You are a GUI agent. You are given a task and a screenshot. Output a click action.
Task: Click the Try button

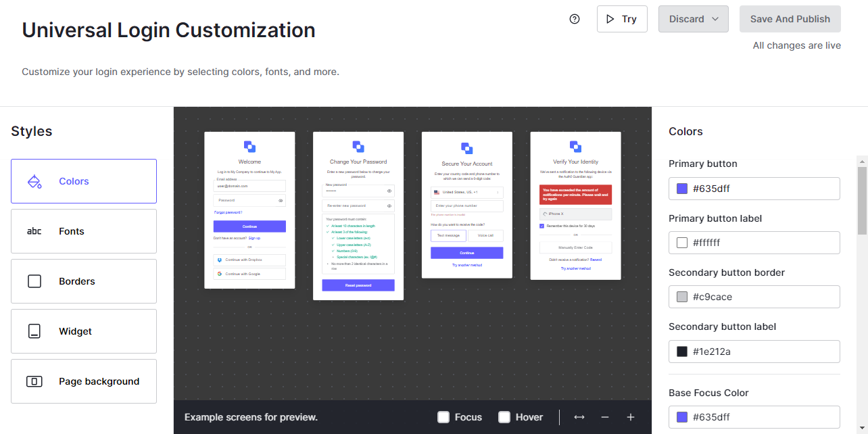click(621, 19)
